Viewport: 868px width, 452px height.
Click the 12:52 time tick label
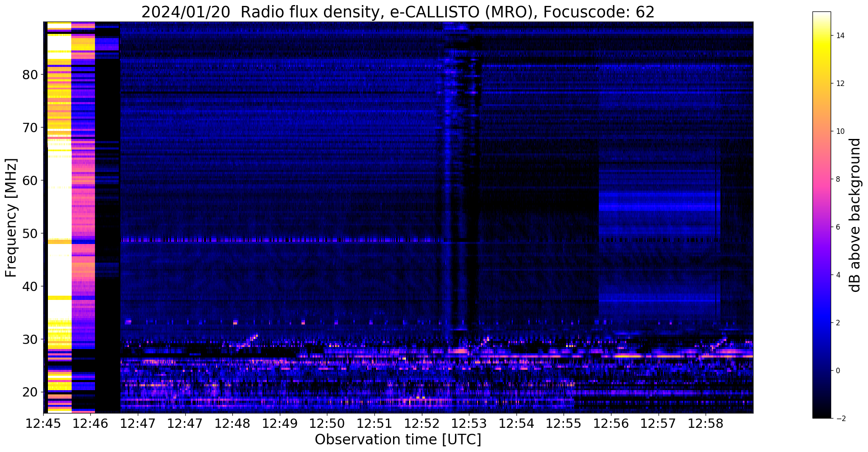point(421,424)
